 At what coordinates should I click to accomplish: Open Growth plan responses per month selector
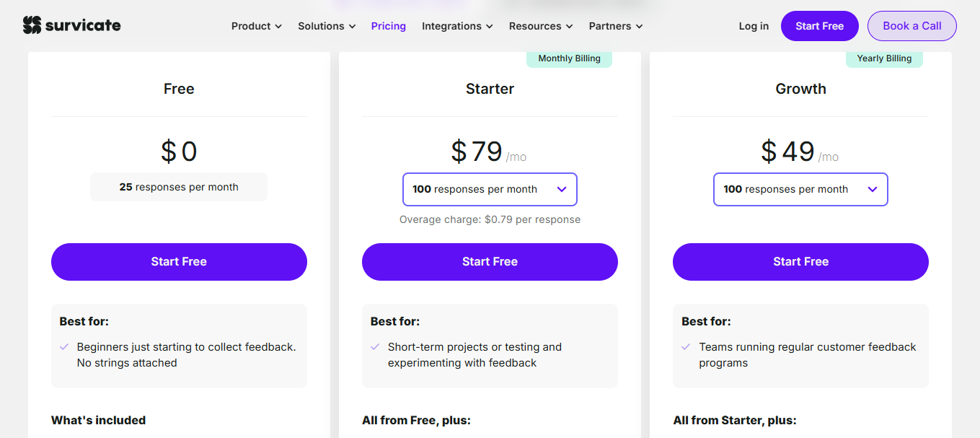point(800,189)
